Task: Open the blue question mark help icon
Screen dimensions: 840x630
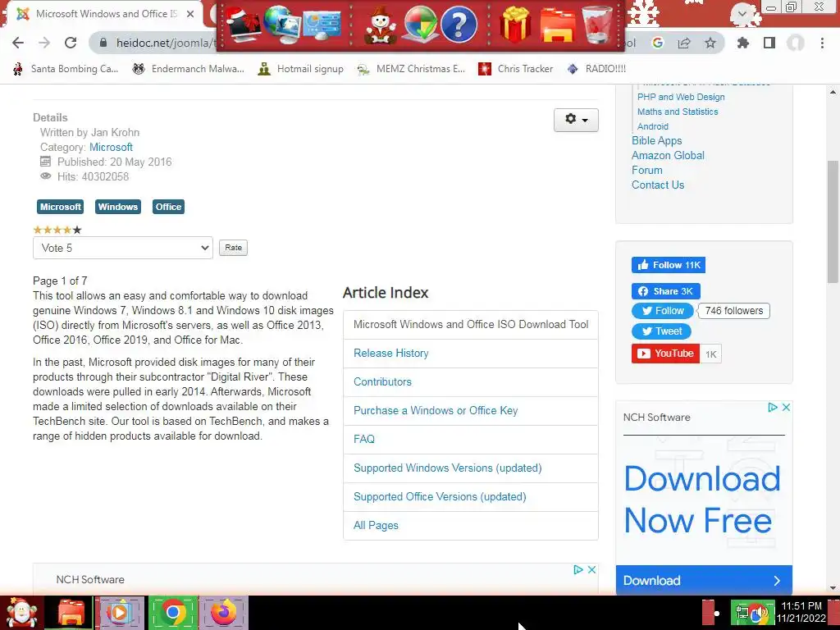Action: [x=459, y=25]
